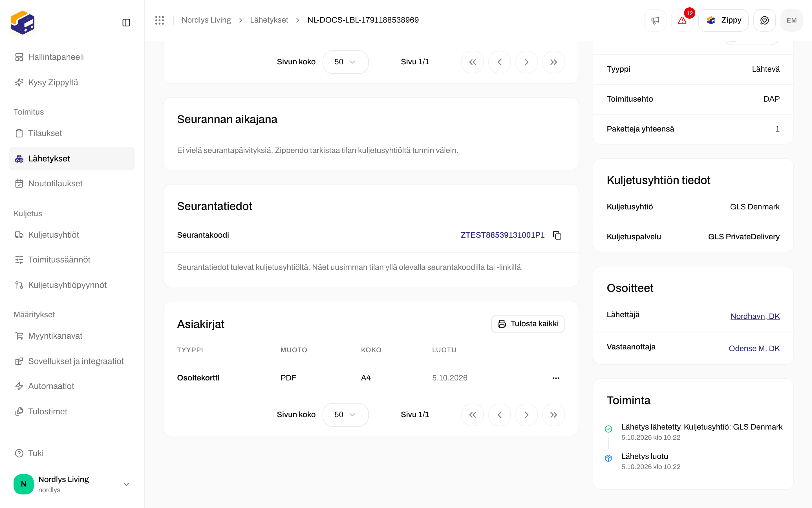
Task: Go to next page in the upper pagination
Action: [x=526, y=62]
